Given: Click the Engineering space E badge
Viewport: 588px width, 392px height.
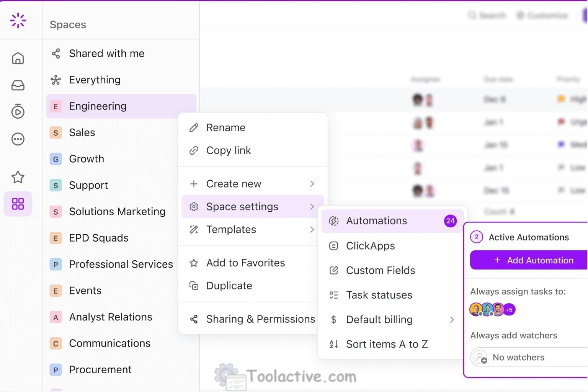Looking at the screenshot, I should tap(56, 106).
